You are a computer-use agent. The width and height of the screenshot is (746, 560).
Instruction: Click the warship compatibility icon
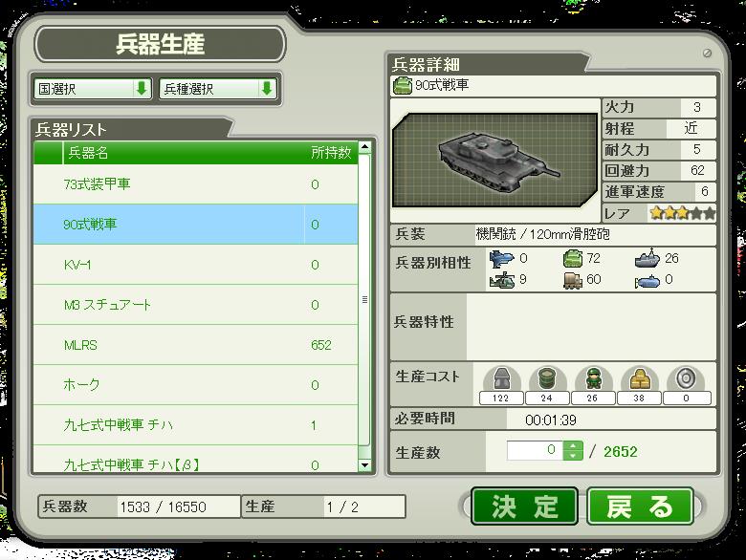[x=647, y=258]
